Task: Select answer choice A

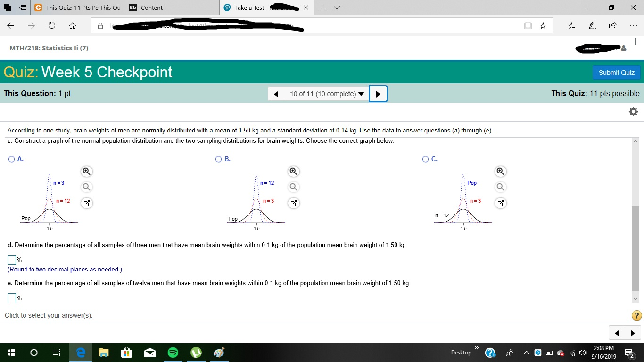Action: point(11,159)
